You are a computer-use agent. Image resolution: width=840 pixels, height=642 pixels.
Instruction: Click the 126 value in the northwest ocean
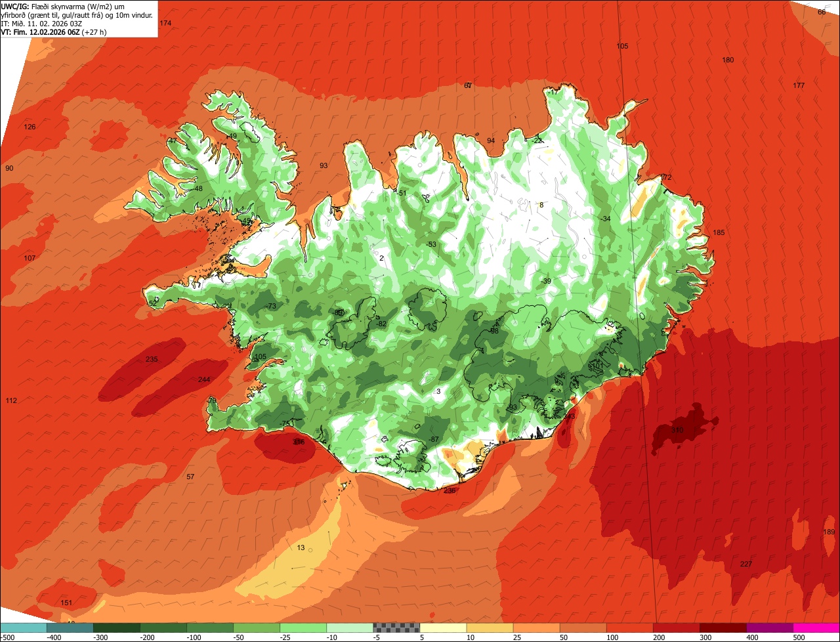pyautogui.click(x=30, y=127)
